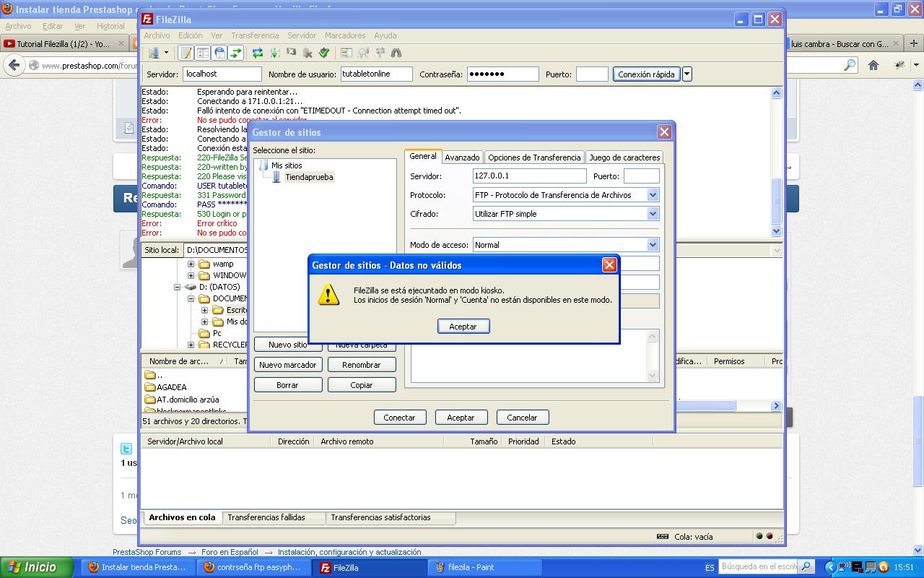Screen dimensions: 924x578
Task: Toggle remote directory tree display icon
Action: [219, 53]
